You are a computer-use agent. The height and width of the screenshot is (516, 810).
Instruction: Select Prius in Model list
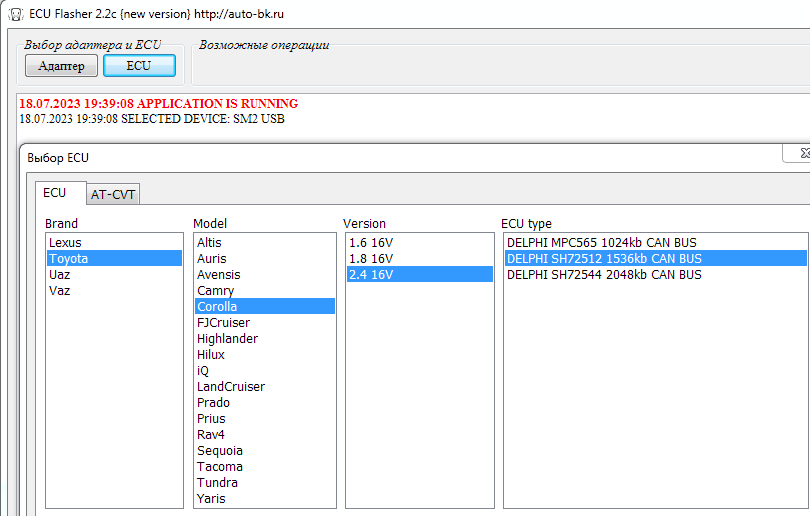click(x=211, y=419)
